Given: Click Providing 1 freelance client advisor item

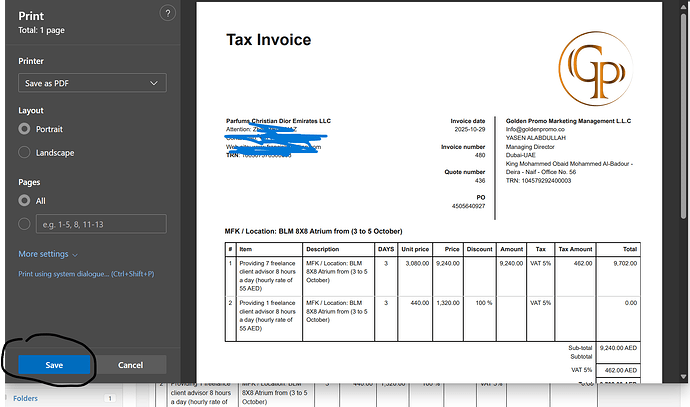Looking at the screenshot, I should click(268, 315).
